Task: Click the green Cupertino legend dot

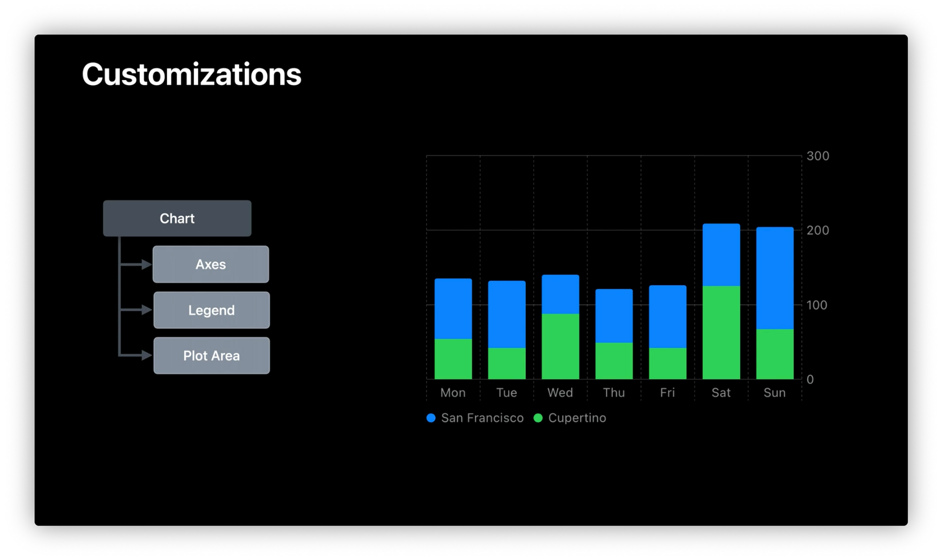Action: coord(538,418)
